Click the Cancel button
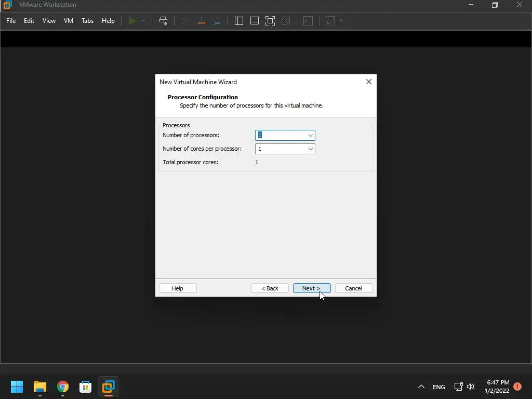532x399 pixels. pyautogui.click(x=354, y=288)
